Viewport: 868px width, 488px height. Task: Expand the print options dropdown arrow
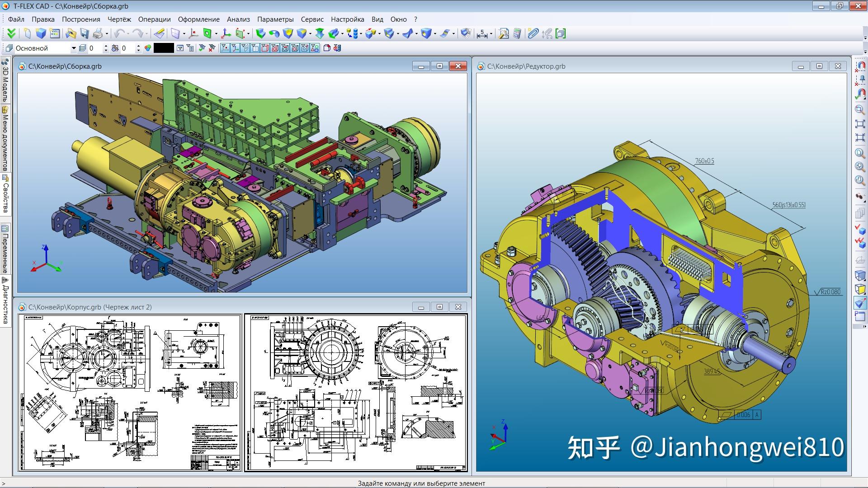107,33
